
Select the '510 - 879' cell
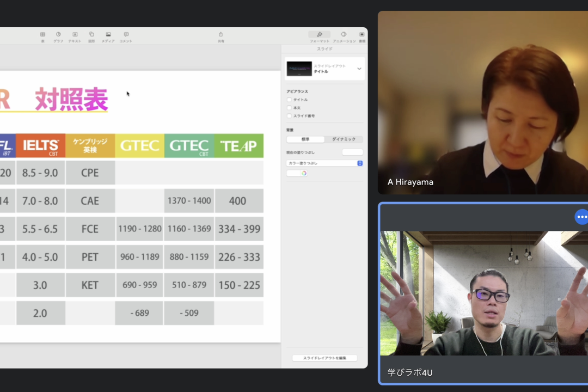point(189,285)
